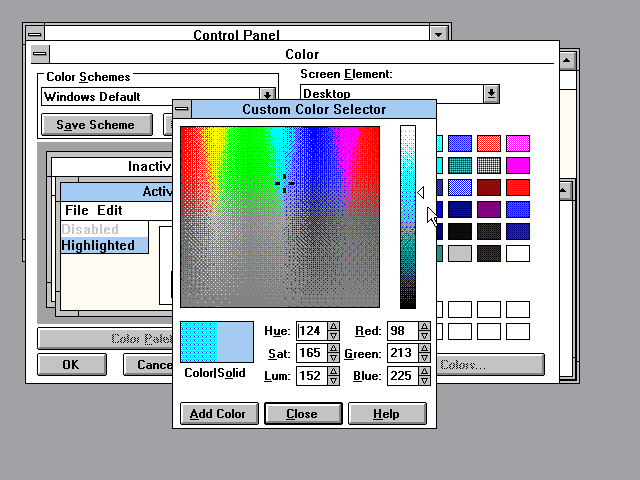Decrease Sat value with down arrow

335,358
